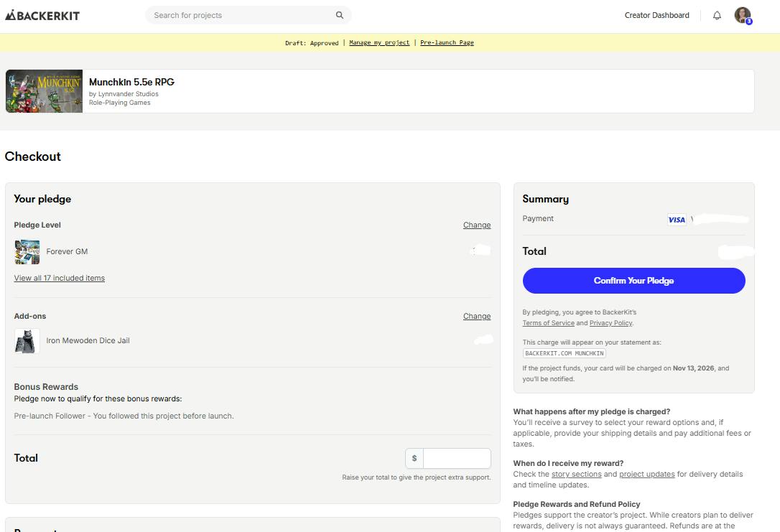Viewport: 780px width, 532px height.
Task: Open the Manage my project link
Action: click(379, 43)
